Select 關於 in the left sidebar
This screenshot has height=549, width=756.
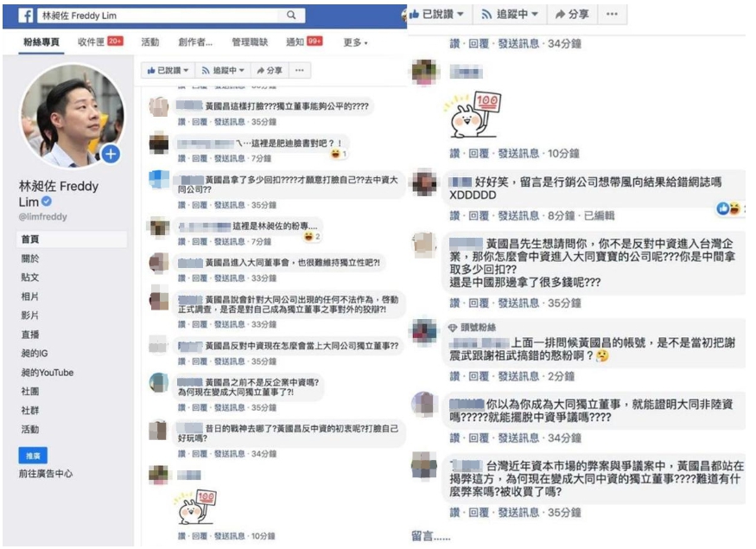30,259
